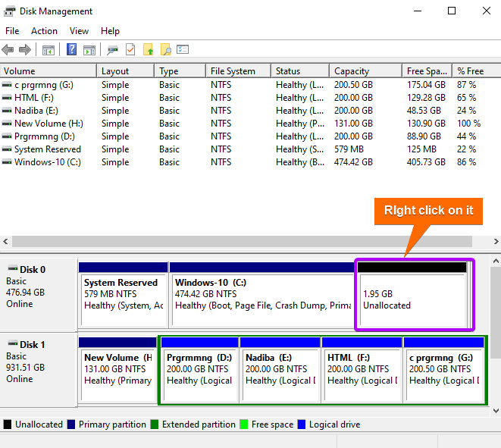Click the drive icon beside c prgrmng (G:)
This screenshot has width=501, height=448.
[7, 85]
